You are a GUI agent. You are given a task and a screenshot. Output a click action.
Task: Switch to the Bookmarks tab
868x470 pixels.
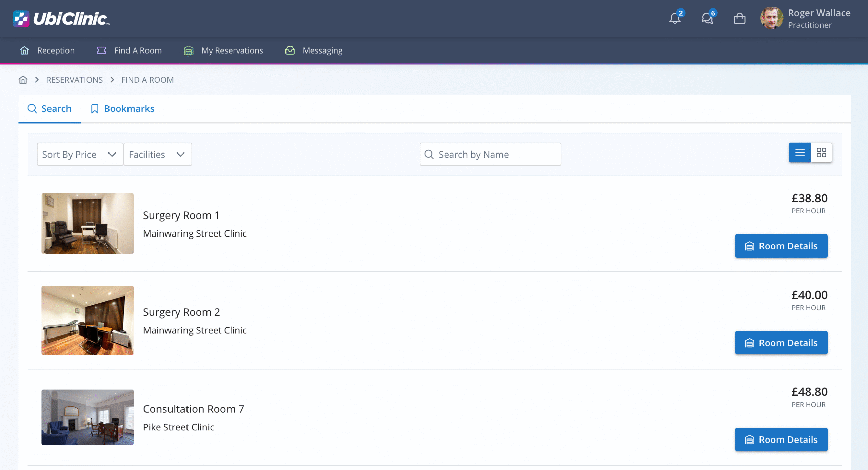[122, 109]
